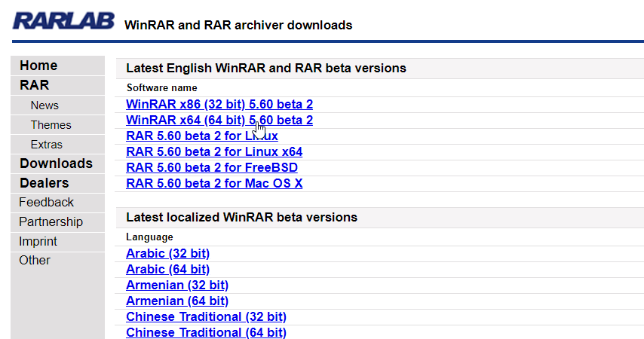This screenshot has height=339, width=644.
Task: Open the Arabic (64 bit) download
Action: coord(167,269)
